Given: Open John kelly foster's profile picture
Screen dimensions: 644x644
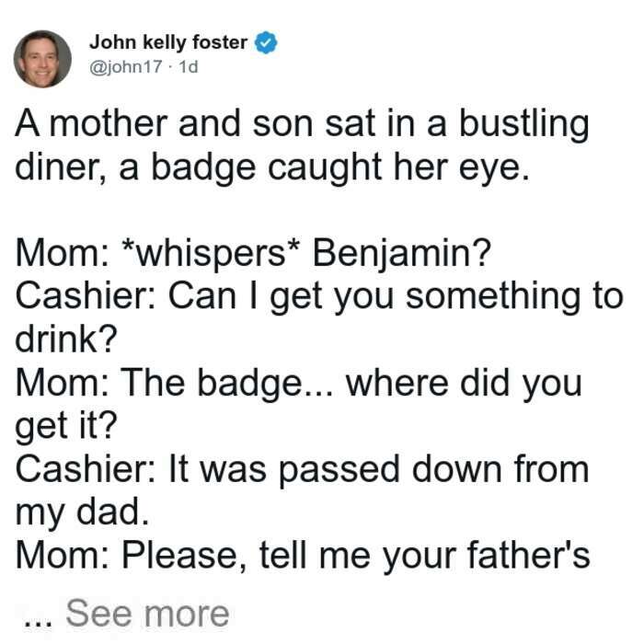Looking at the screenshot, I should pyautogui.click(x=42, y=59).
